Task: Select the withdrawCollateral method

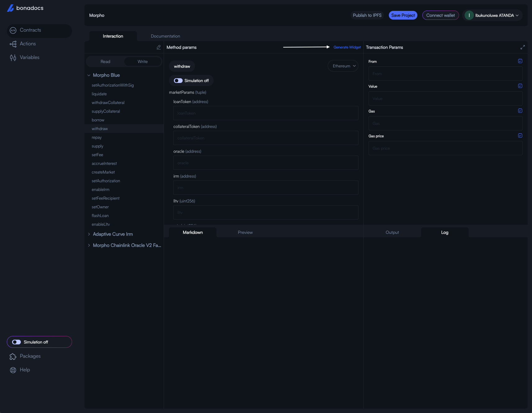Action: tap(124, 102)
